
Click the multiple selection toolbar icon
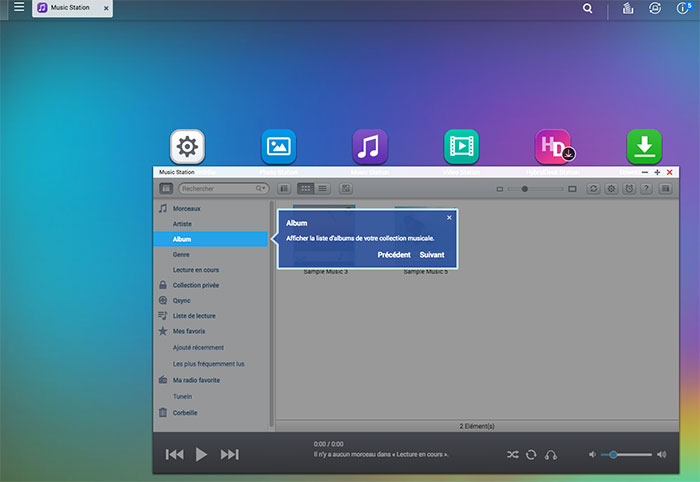(346, 189)
